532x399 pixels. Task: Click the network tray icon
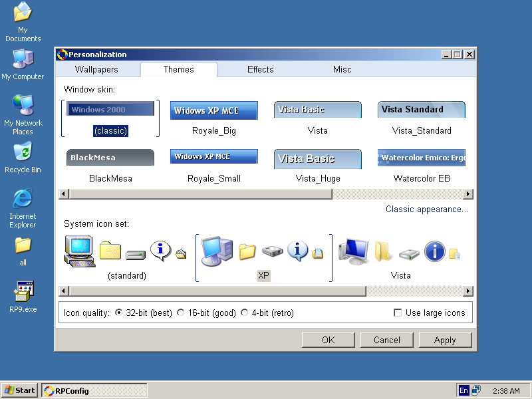pos(475,390)
